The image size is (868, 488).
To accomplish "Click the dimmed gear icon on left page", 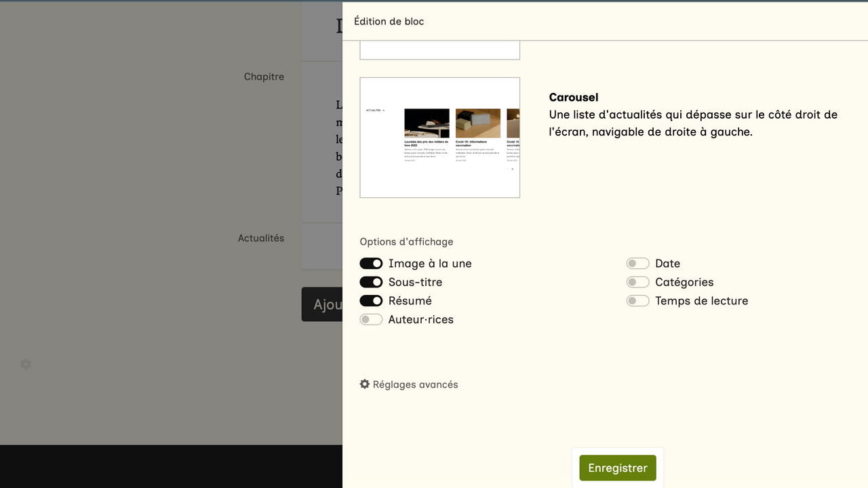I will [26, 365].
